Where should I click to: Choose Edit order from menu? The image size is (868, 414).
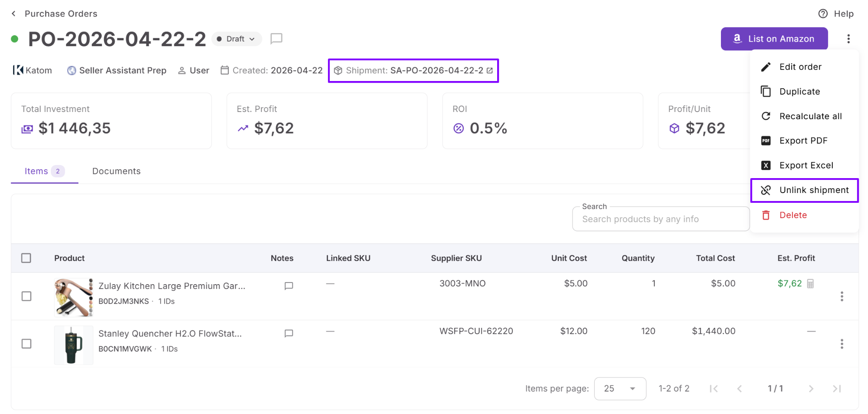pyautogui.click(x=804, y=67)
